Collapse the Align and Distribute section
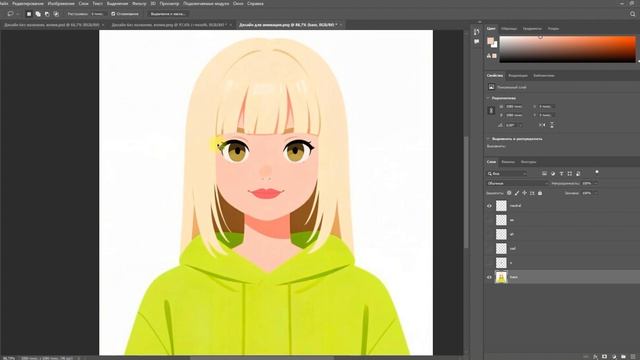Screen dimensions: 640x360 488,139
